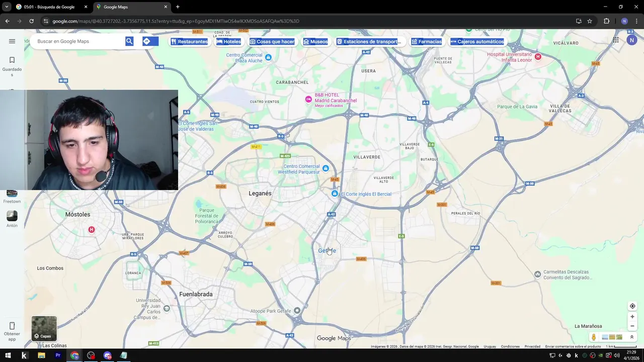This screenshot has width=644, height=362.
Task: Open the recent place Antón
Action: (12, 219)
